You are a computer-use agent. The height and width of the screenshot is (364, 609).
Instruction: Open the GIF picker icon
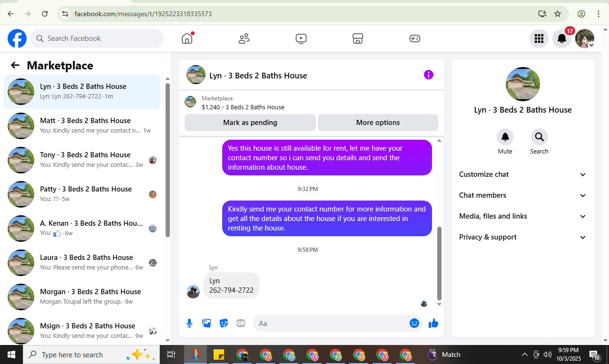(x=241, y=324)
